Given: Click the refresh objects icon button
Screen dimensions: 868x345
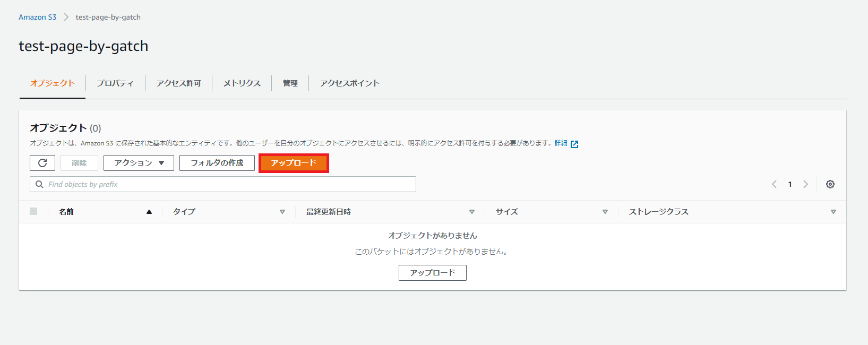Looking at the screenshot, I should coord(42,163).
